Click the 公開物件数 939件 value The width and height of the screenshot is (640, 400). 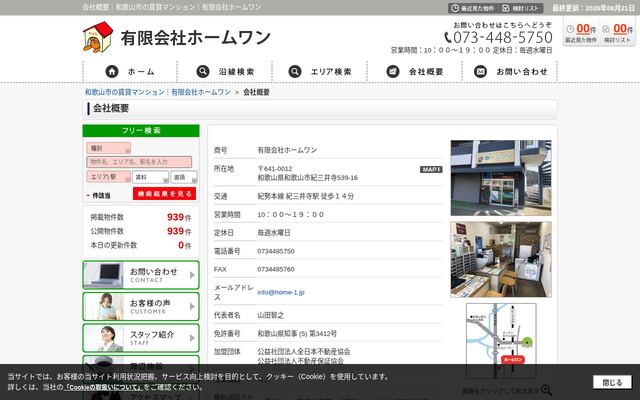pyautogui.click(x=179, y=231)
